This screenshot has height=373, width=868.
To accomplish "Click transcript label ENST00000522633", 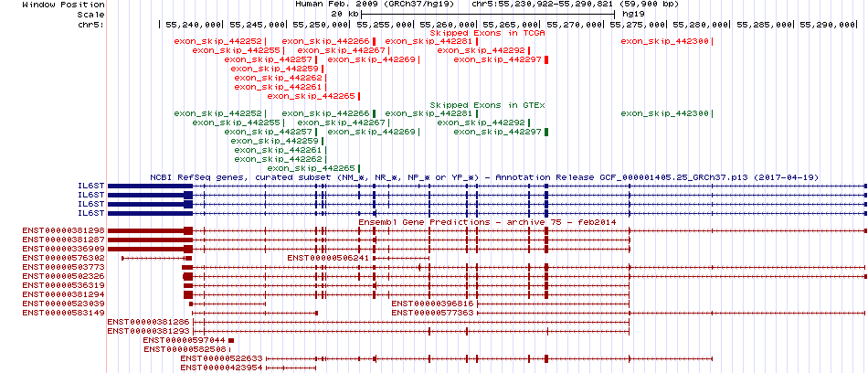I will click(x=221, y=358).
